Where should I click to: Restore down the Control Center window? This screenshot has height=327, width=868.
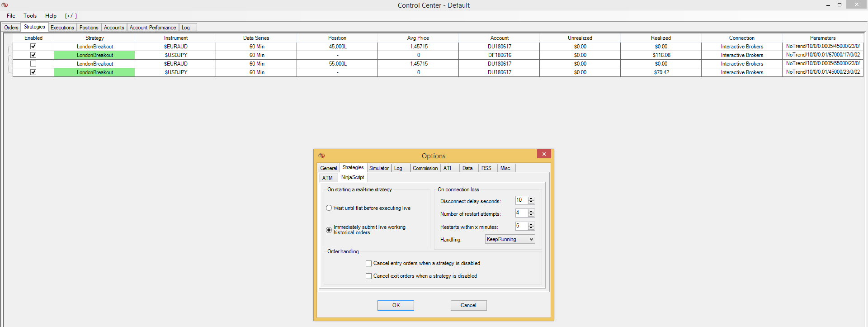pyautogui.click(x=840, y=5)
